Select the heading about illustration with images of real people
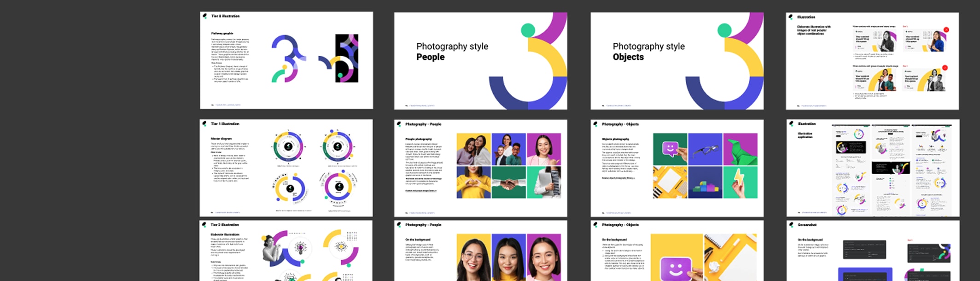This screenshot has width=980, height=281. (814, 30)
